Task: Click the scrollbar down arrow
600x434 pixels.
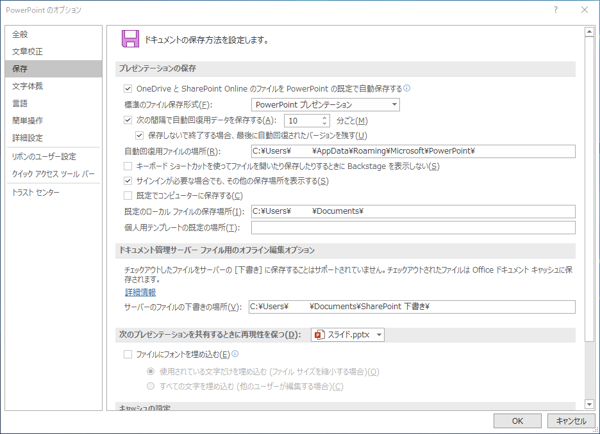Action: pyautogui.click(x=589, y=404)
